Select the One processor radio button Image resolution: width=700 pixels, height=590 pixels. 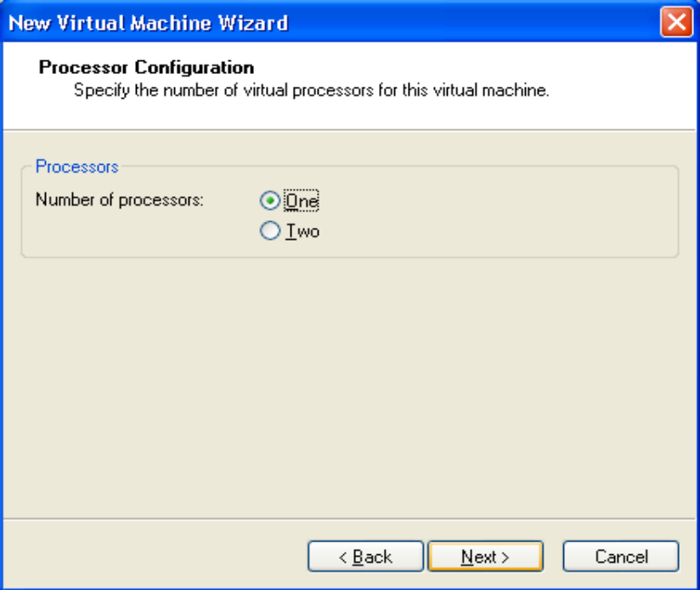click(x=270, y=201)
